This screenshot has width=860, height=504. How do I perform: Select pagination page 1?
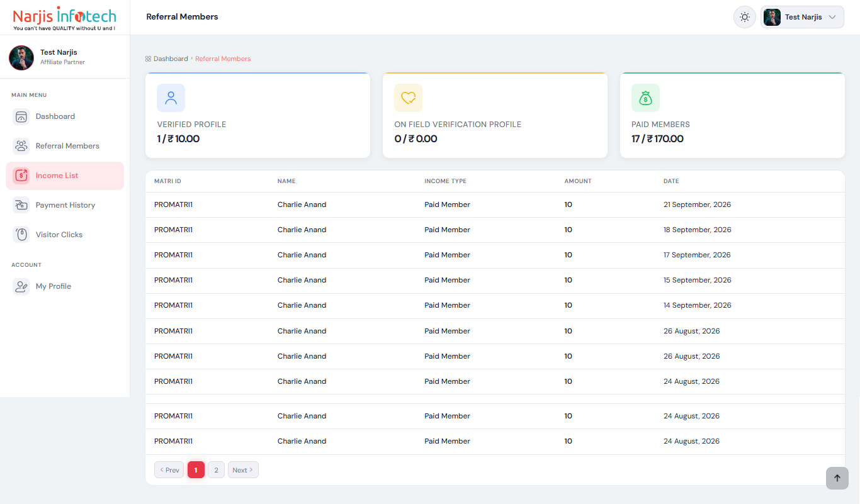coord(196,470)
